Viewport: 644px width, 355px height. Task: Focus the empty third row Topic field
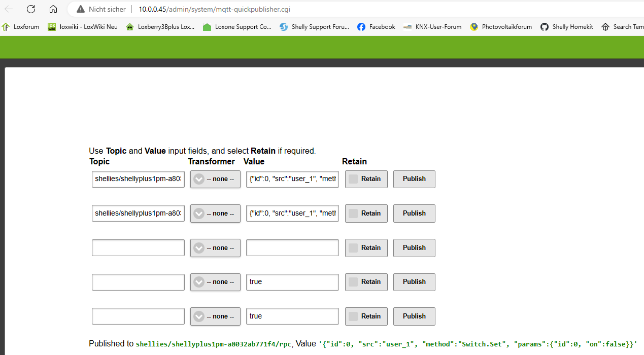click(x=138, y=248)
